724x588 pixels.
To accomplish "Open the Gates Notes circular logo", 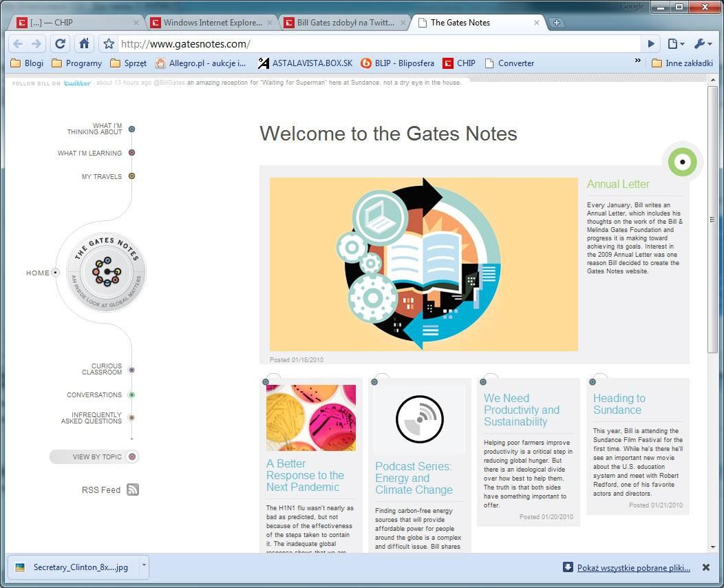I will tap(107, 272).
